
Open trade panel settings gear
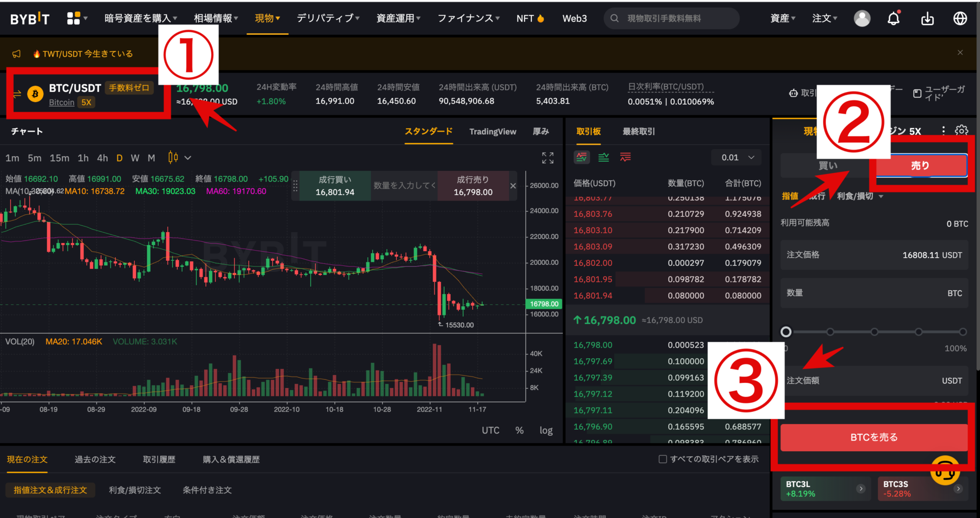(x=962, y=131)
